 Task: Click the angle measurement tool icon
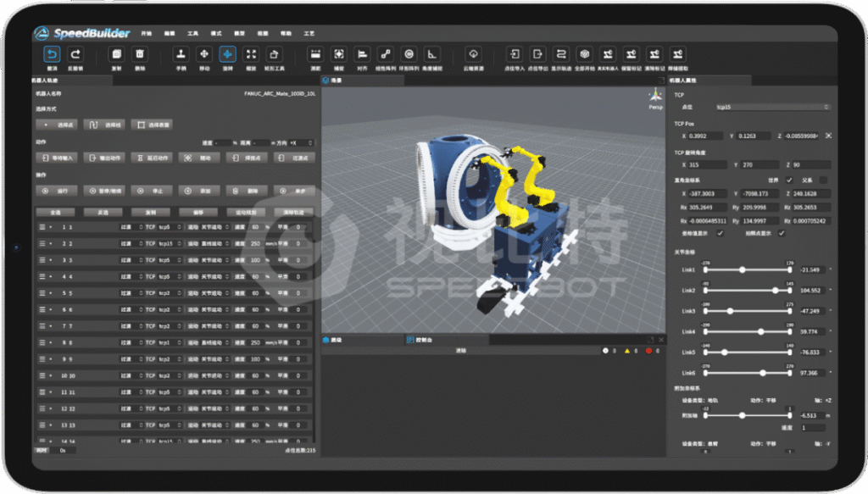(432, 53)
